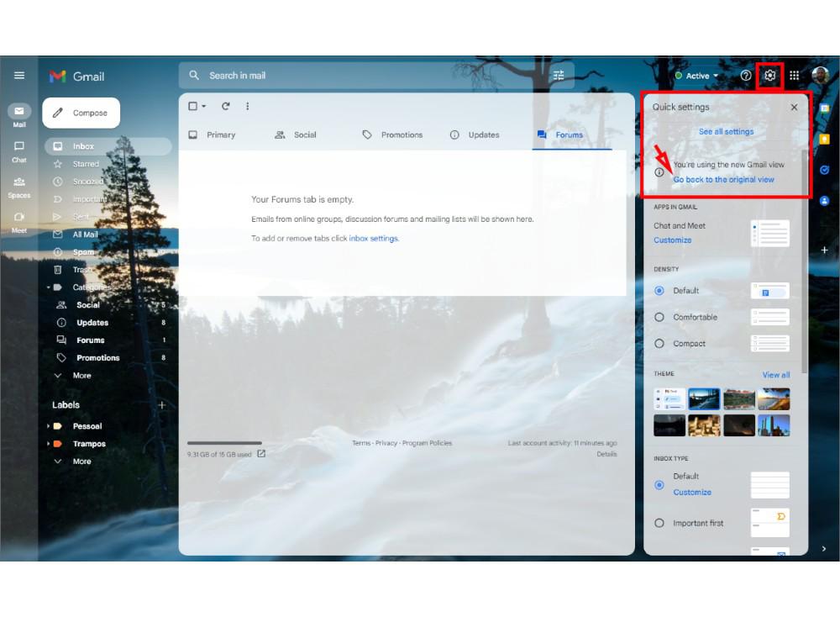This screenshot has height=617, width=840.
Task: Open the inbox settings link
Action: coord(374,239)
